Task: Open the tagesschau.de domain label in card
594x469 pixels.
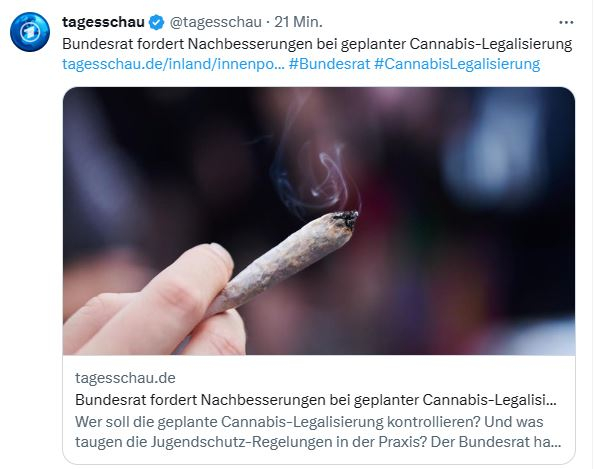Action: point(125,378)
